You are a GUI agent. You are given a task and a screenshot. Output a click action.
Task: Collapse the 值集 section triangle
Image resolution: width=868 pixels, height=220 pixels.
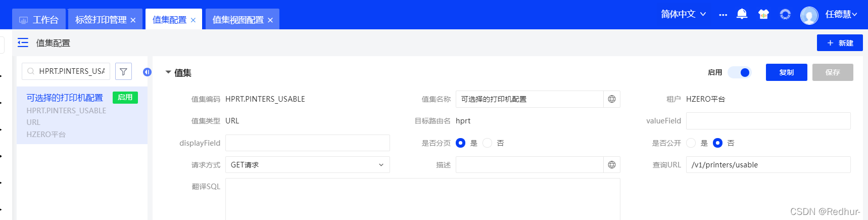168,72
